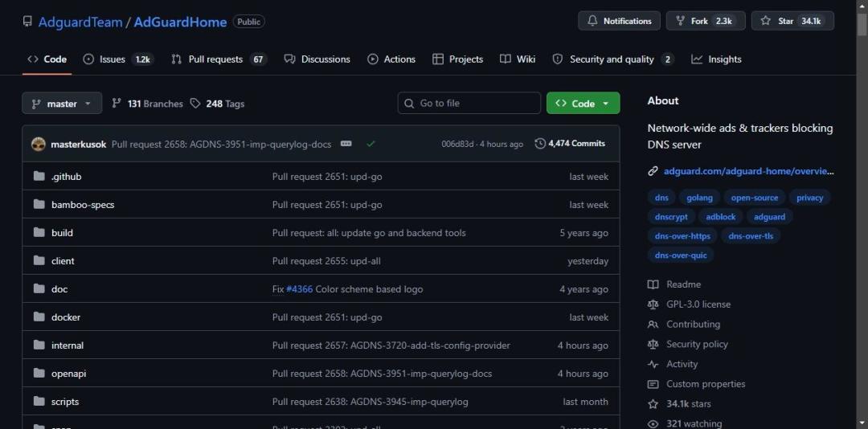
Task: Open the build folder icon
Action: tap(39, 232)
